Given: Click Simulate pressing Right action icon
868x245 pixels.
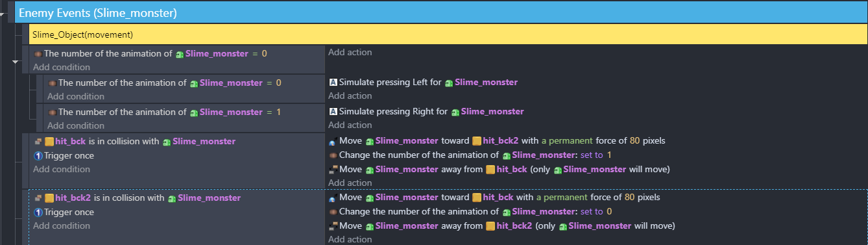Looking at the screenshot, I should point(333,111).
